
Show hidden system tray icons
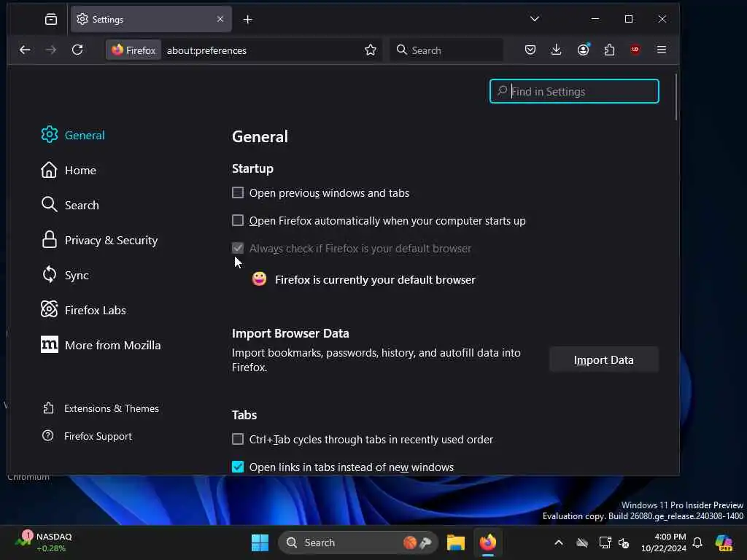tap(559, 542)
